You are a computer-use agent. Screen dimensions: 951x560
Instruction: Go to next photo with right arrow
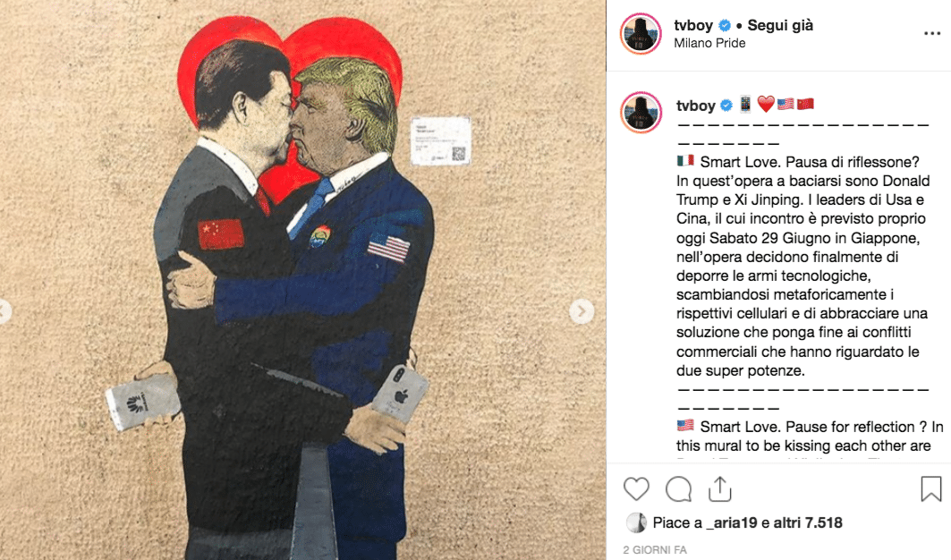tap(581, 311)
